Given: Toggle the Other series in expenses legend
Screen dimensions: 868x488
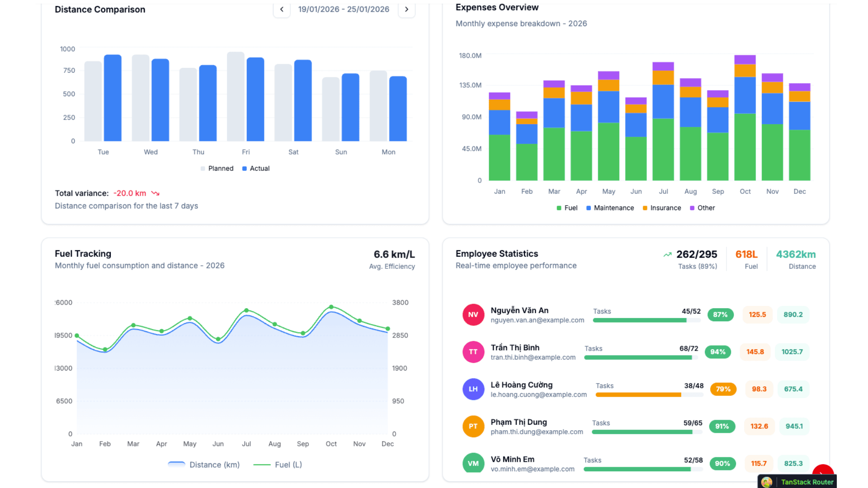Looking at the screenshot, I should (702, 208).
